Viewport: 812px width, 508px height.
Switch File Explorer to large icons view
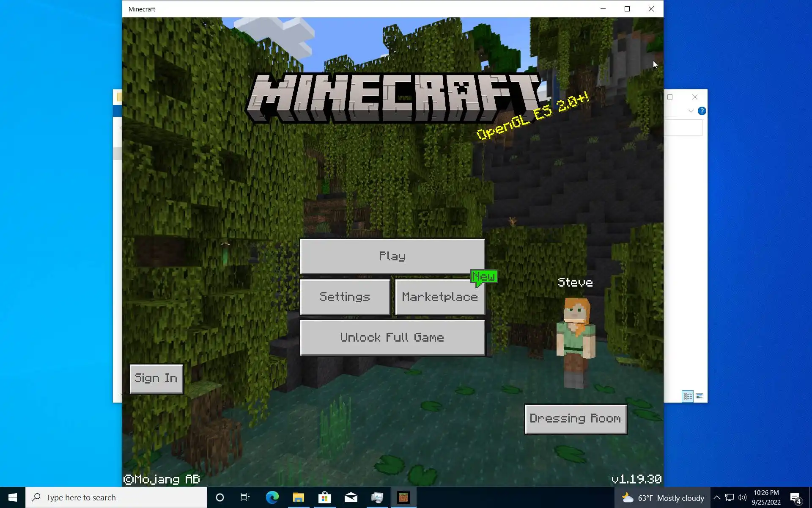click(700, 396)
